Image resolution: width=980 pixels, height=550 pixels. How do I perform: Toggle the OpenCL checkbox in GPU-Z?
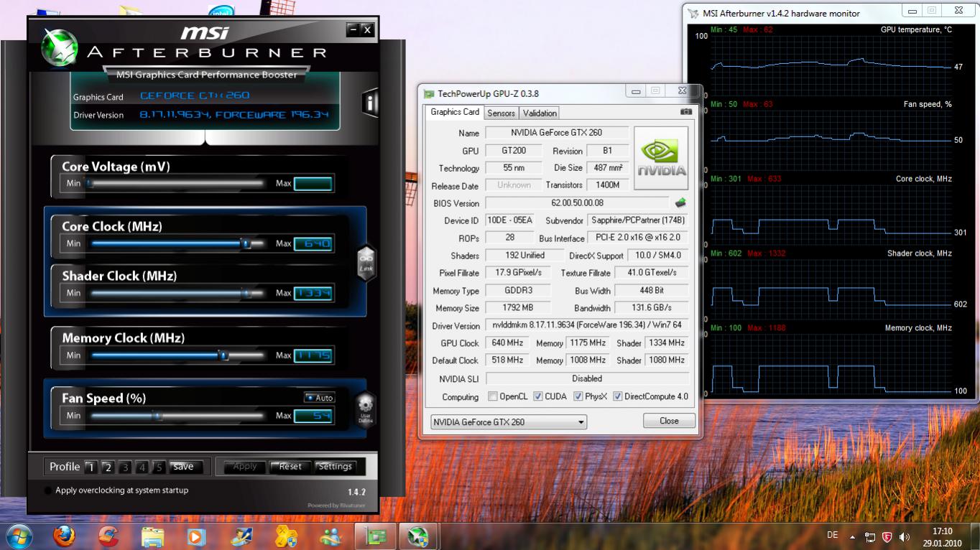(493, 396)
